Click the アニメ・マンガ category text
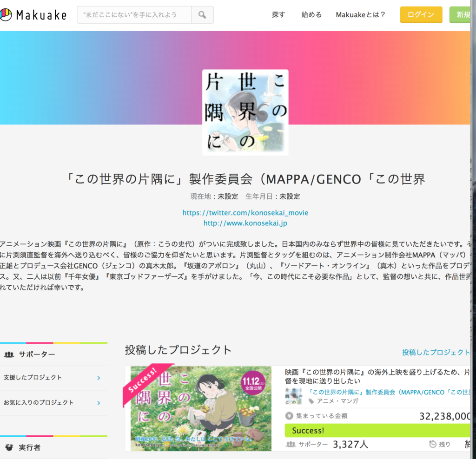Screen dimensions: 476x459 (x=337, y=401)
